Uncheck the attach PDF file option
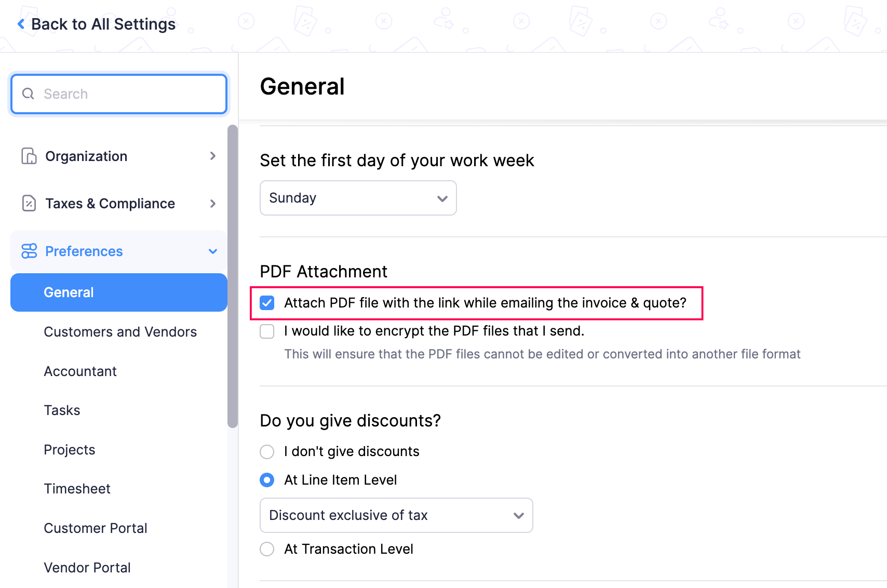This screenshot has height=588, width=887. point(267,303)
